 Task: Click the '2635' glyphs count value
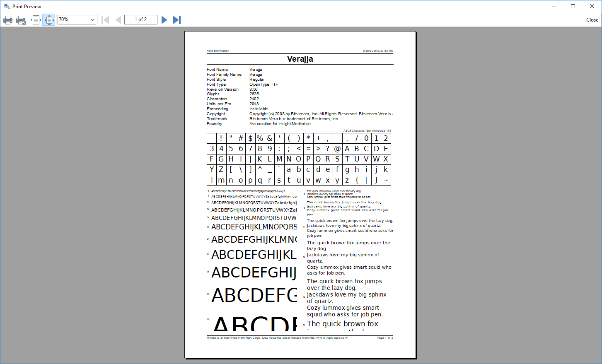[254, 94]
